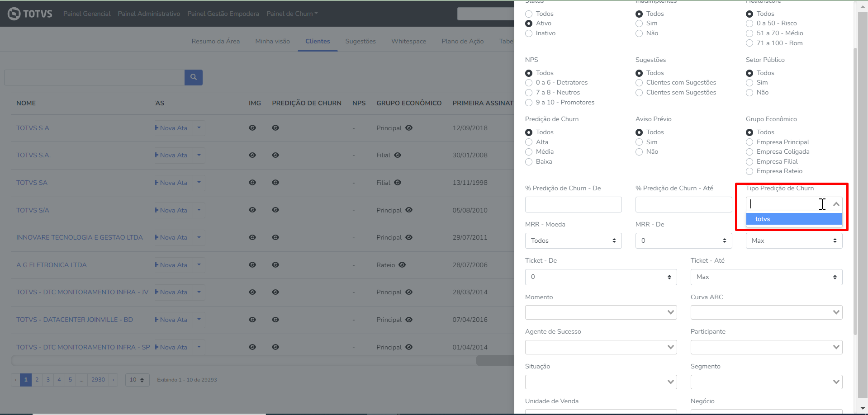868x415 pixels.
Task: Click churn prediction eye icon for INNOVARE row
Action: (275, 237)
